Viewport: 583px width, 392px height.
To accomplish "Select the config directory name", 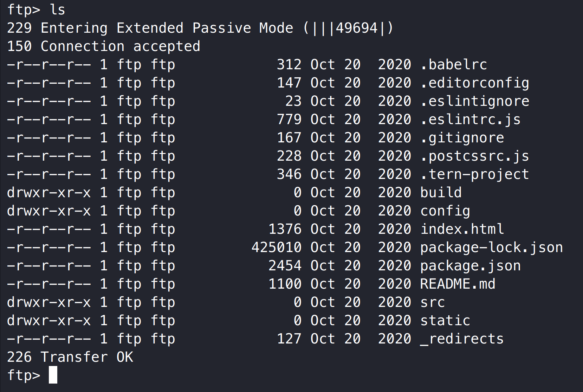I will (x=445, y=211).
